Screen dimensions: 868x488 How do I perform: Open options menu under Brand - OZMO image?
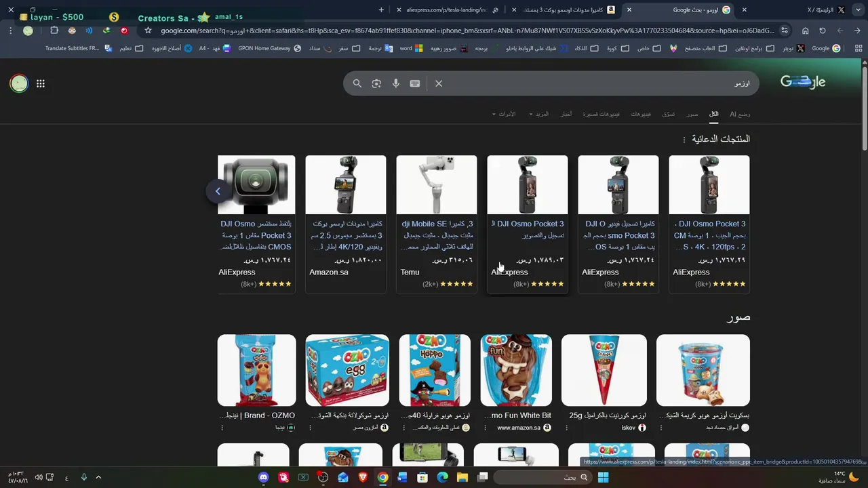click(222, 428)
